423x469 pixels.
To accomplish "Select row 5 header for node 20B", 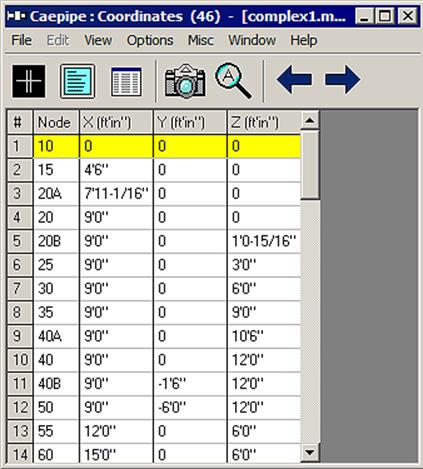I will click(x=20, y=241).
